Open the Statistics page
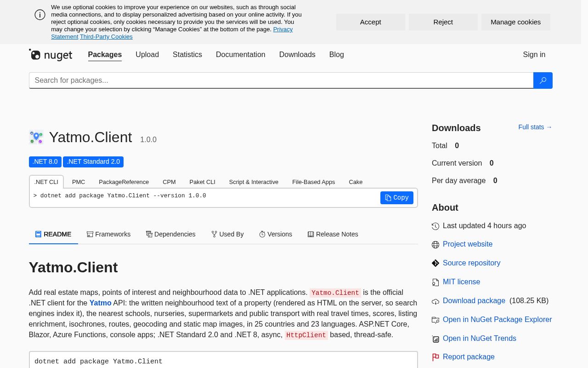Screen dimensions: 588x368 point(187,55)
